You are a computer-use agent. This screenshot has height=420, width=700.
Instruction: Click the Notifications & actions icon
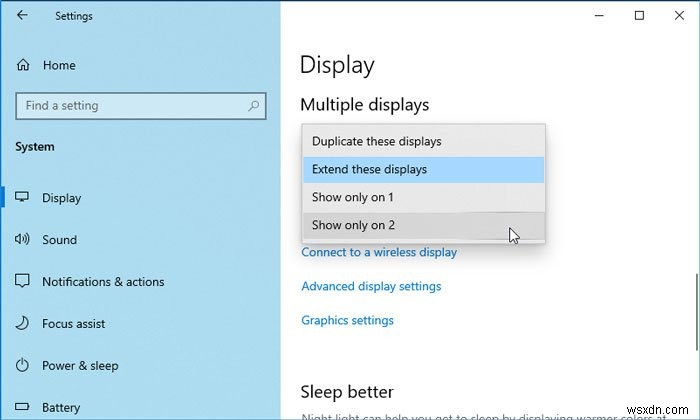pos(22,282)
